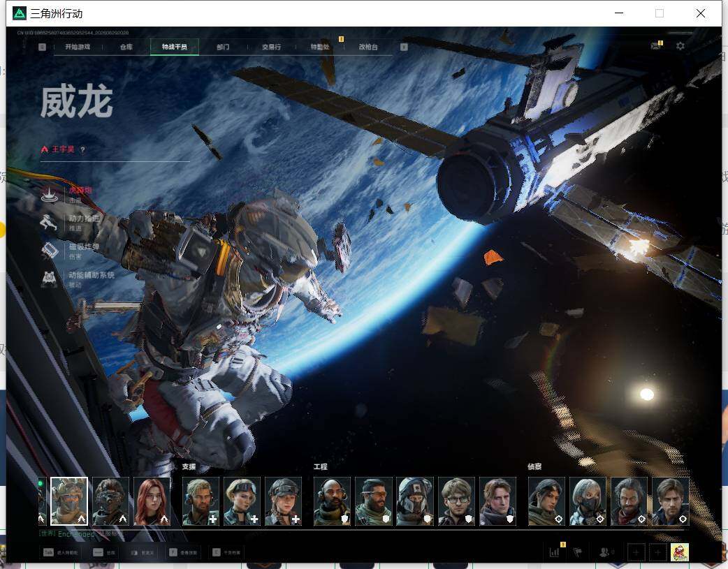This screenshot has width=728, height=569.
Task: Select the 虎蹲炮 skill icon
Action: (50, 194)
